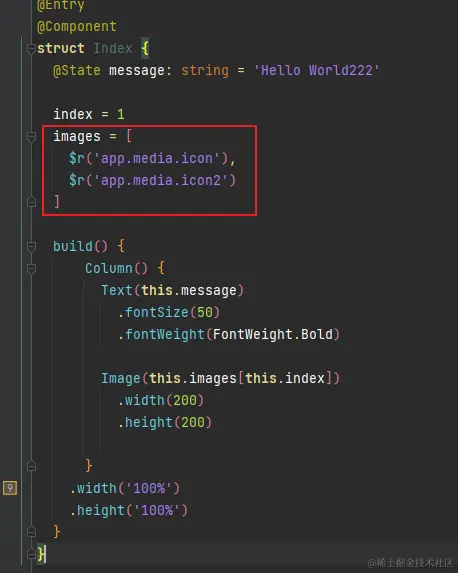This screenshot has height=573, width=458.
Task: Click the .width(200) modifier
Action: pos(161,401)
